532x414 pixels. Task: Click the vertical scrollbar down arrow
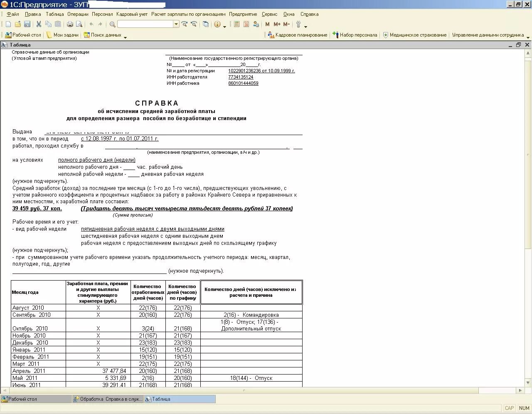tap(528, 383)
